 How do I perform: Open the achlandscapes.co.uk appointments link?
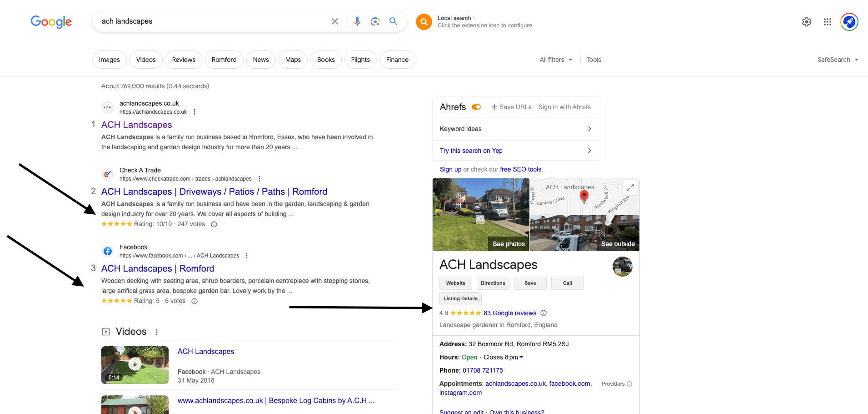pyautogui.click(x=515, y=384)
